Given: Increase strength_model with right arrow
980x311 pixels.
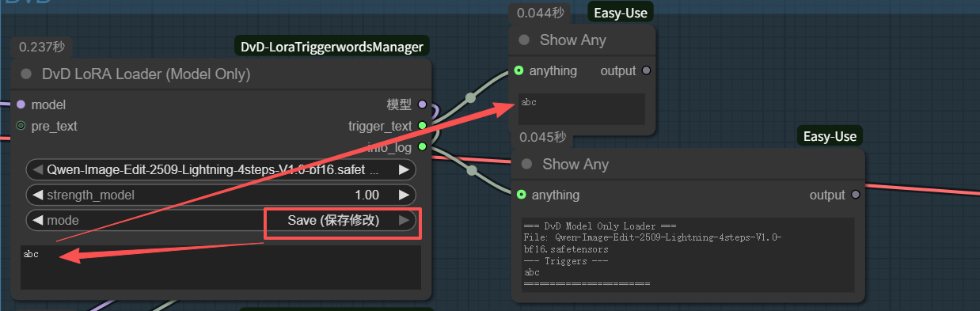Looking at the screenshot, I should [404, 195].
